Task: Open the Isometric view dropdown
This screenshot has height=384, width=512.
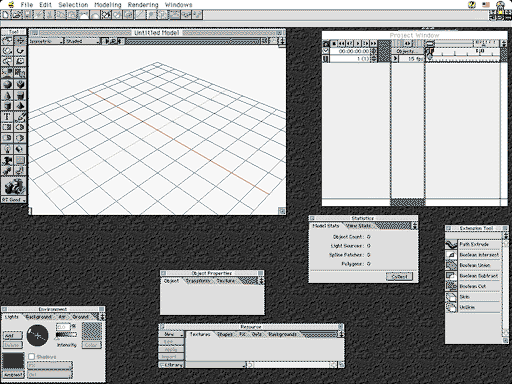Action: (x=46, y=41)
